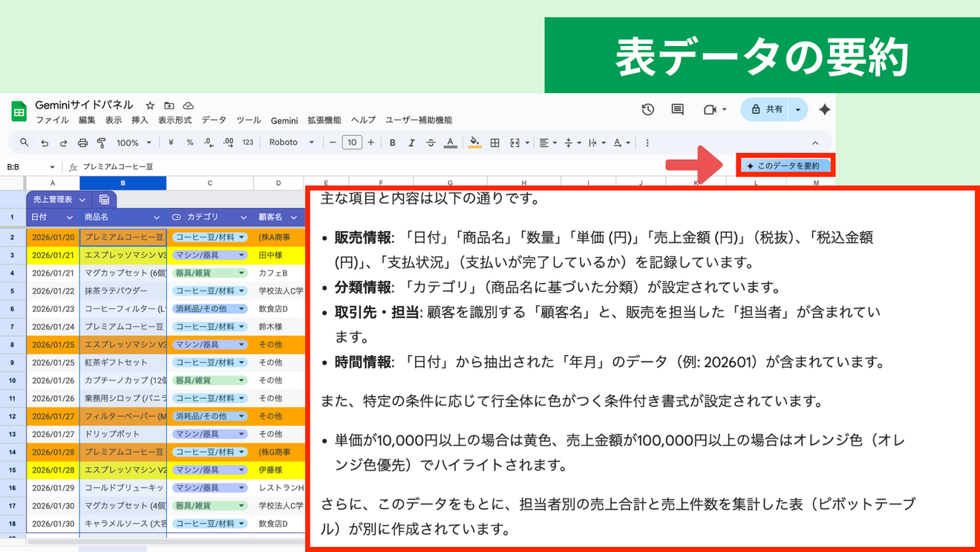Open the 売上管理表 table menu dropdown
This screenshot has width=980, height=552.
82,199
